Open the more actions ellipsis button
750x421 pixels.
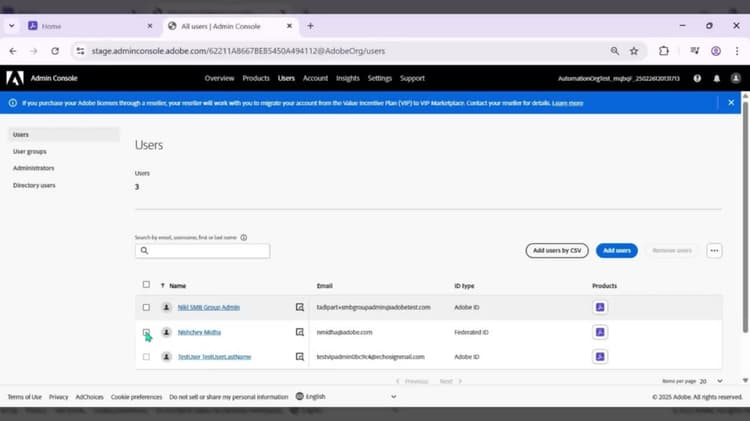click(714, 250)
